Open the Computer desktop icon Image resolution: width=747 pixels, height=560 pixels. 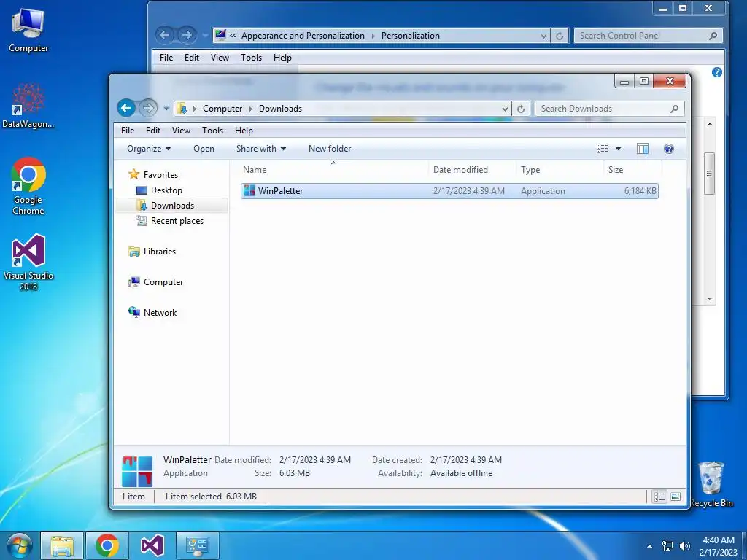point(28,29)
